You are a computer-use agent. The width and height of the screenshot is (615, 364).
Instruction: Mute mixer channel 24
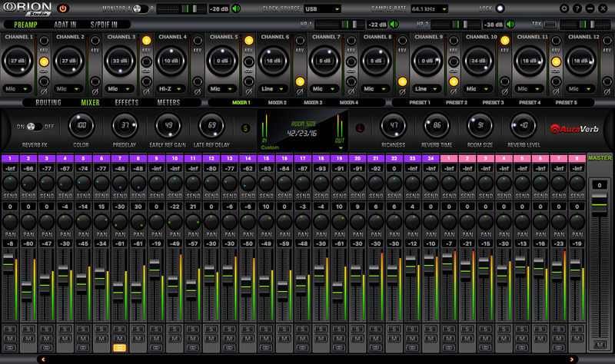pos(430,338)
